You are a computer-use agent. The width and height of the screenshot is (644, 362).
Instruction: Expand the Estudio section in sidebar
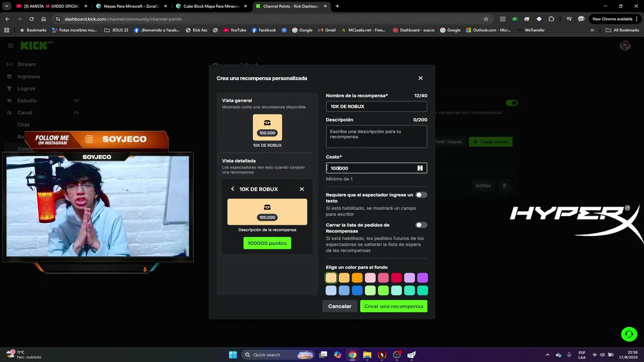[76, 101]
